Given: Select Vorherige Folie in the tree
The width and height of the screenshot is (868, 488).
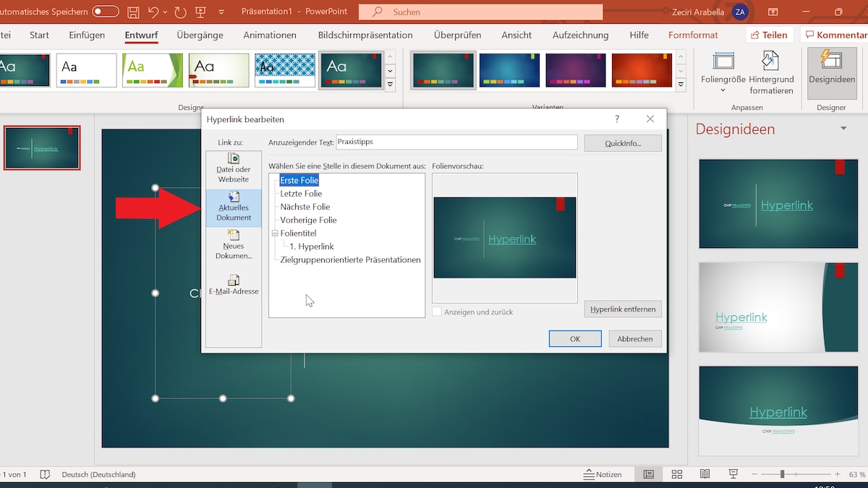Looking at the screenshot, I should (308, 220).
